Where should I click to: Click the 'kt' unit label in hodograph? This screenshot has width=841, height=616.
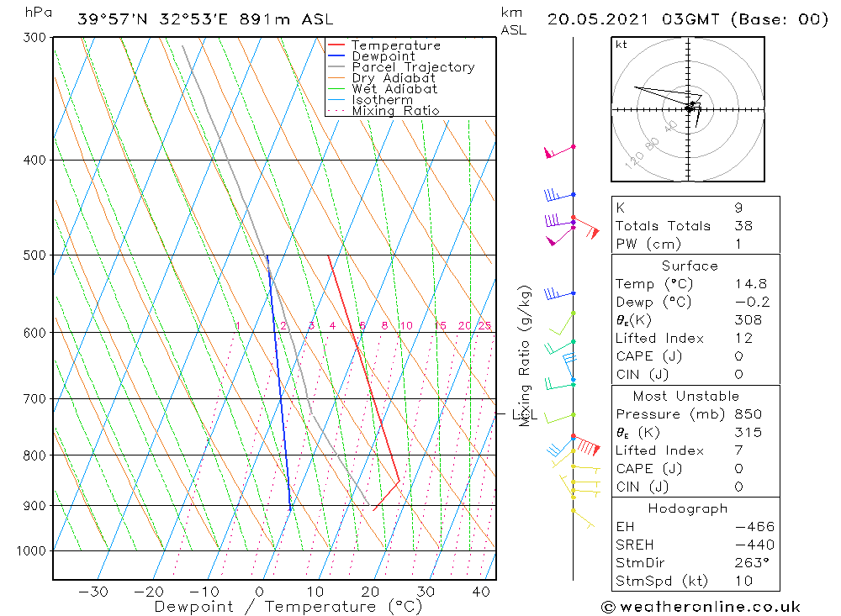[621, 45]
